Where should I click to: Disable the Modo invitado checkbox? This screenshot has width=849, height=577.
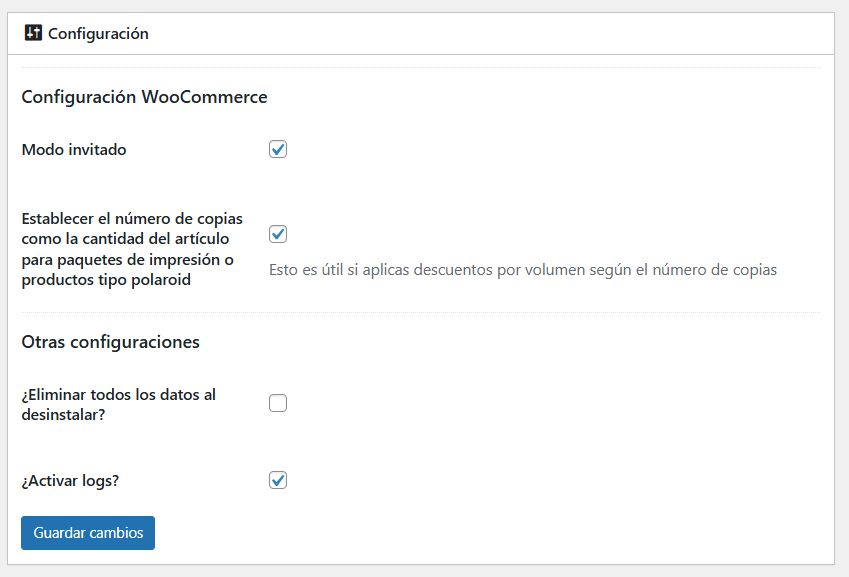pos(278,149)
